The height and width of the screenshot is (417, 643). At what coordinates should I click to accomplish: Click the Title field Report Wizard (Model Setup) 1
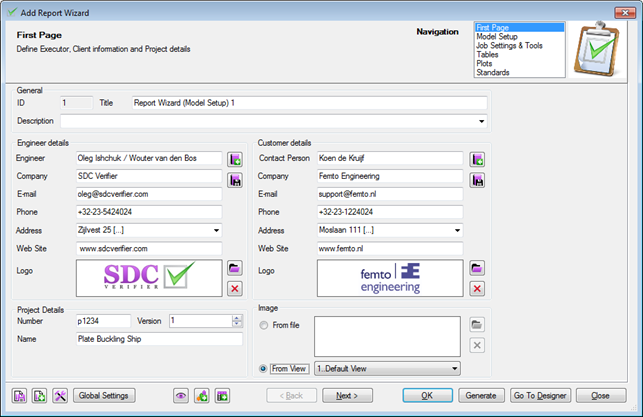click(x=310, y=103)
